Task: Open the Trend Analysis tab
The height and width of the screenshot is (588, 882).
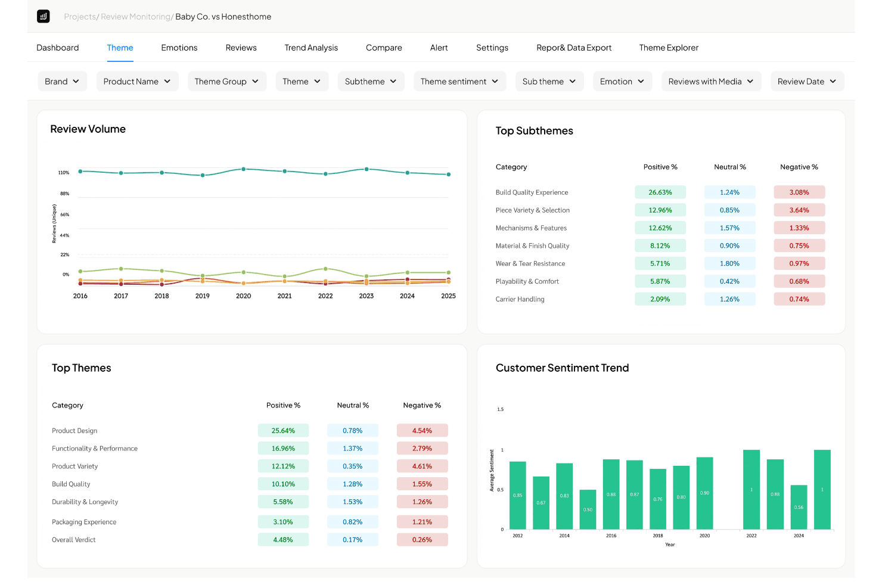Action: click(x=311, y=48)
